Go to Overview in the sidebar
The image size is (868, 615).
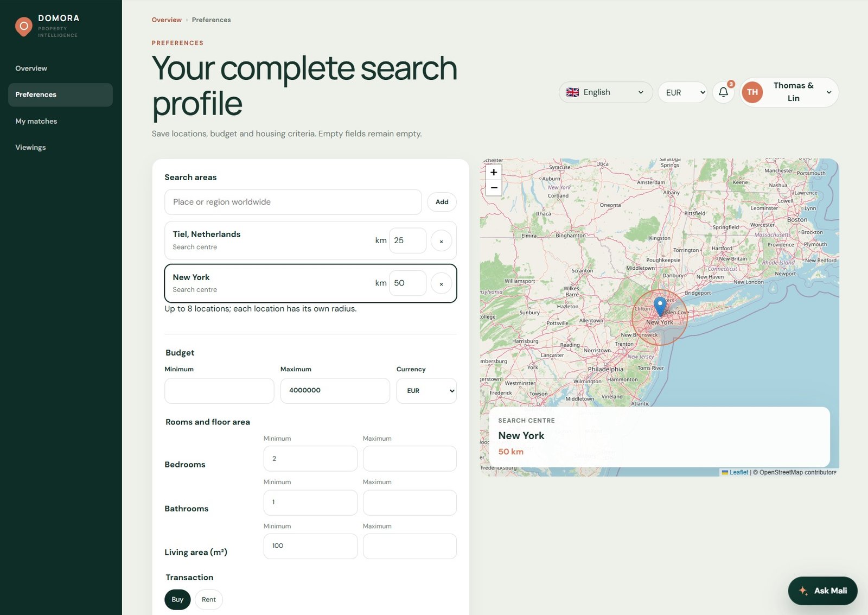coord(60,68)
